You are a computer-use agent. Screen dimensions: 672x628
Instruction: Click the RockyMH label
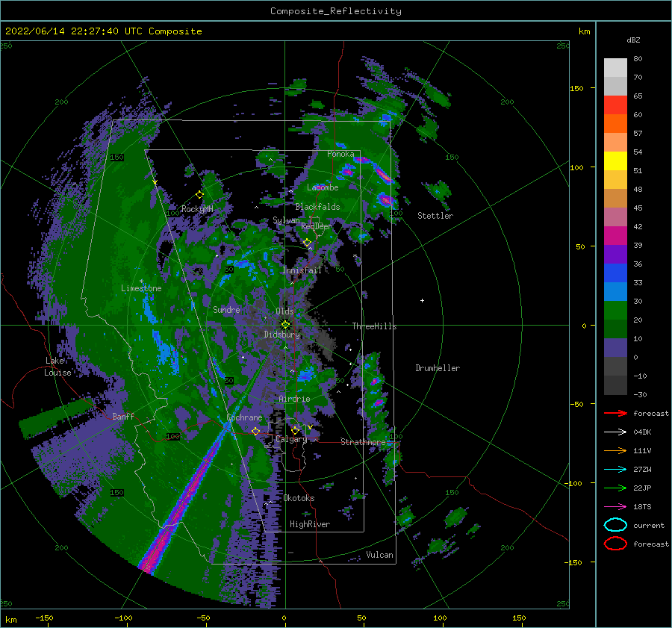pos(197,209)
